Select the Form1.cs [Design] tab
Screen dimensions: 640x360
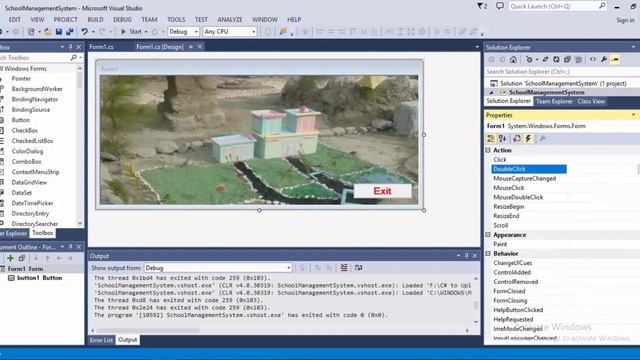coord(160,47)
